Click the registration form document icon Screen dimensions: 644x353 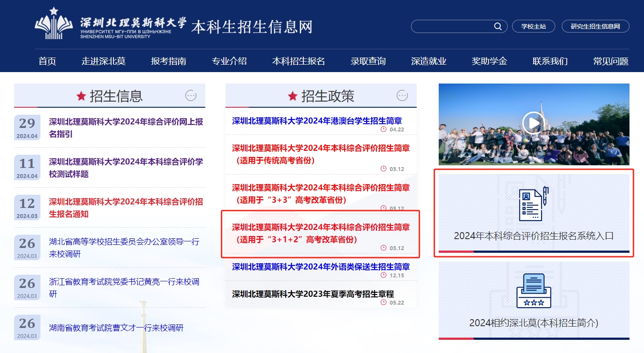534,204
